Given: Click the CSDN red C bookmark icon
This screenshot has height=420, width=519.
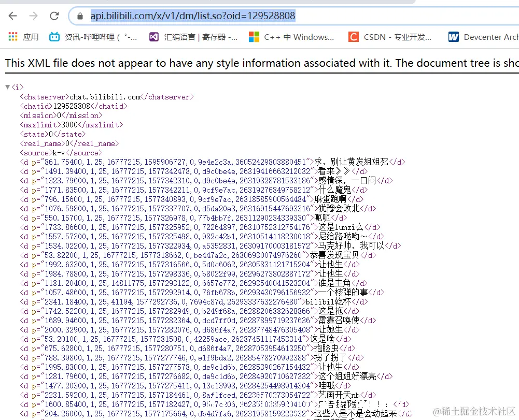Looking at the screenshot, I should (x=354, y=37).
